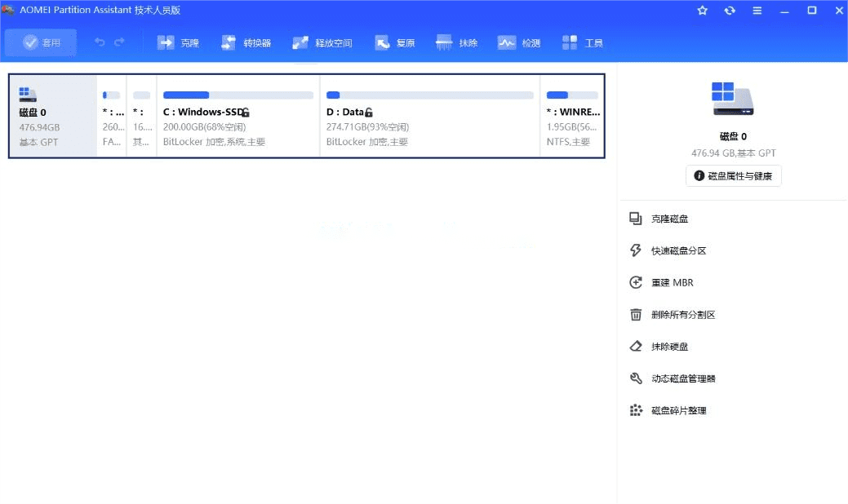Click the AOMEI app logo in title bar
This screenshot has width=848, height=504.
8,10
